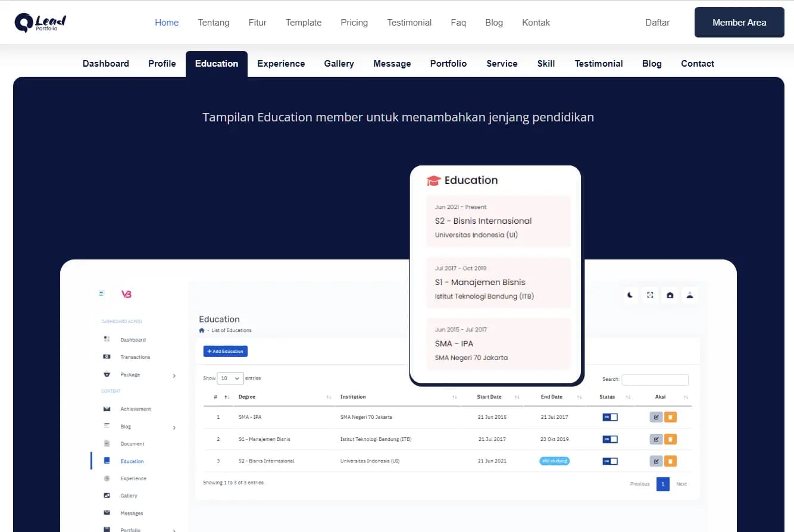This screenshot has height=532, width=794.
Task: Click the Education book icon in sidebar
Action: pyautogui.click(x=107, y=461)
